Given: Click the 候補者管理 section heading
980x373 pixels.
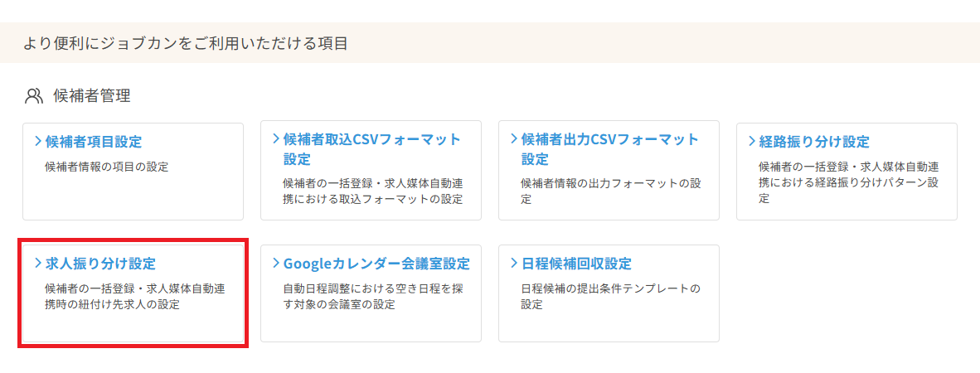Looking at the screenshot, I should pyautogui.click(x=92, y=96).
